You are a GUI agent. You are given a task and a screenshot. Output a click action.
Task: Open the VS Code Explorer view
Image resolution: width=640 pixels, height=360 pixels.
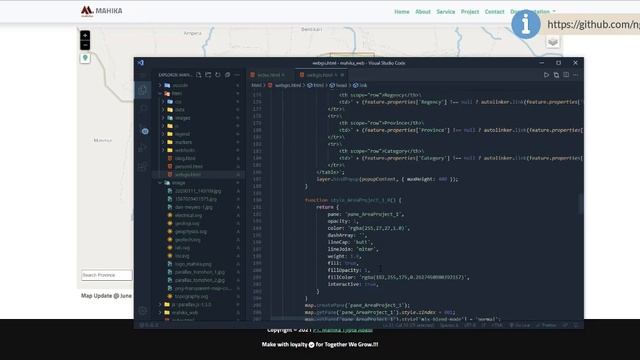click(143, 90)
